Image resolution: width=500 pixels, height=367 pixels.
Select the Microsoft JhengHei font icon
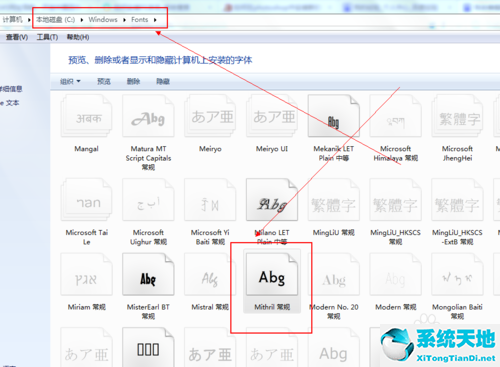point(457,116)
